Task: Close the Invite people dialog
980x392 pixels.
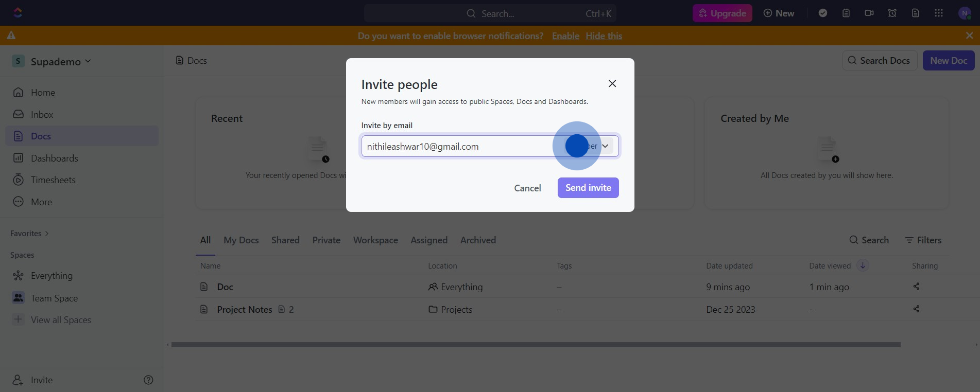Action: click(612, 84)
